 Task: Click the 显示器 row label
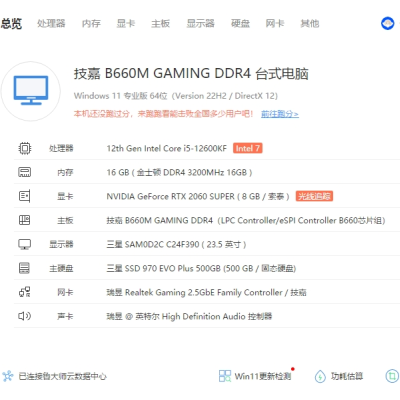[x=61, y=244]
